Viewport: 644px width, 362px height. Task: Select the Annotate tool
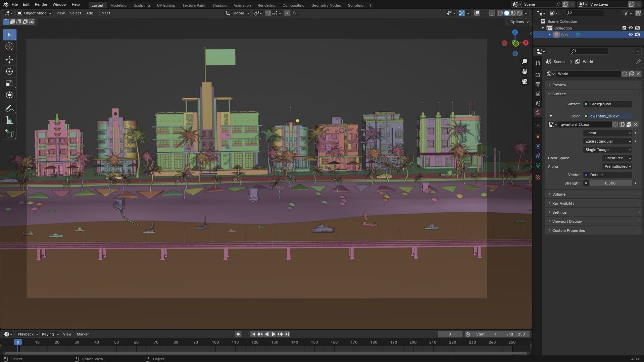click(x=9, y=109)
